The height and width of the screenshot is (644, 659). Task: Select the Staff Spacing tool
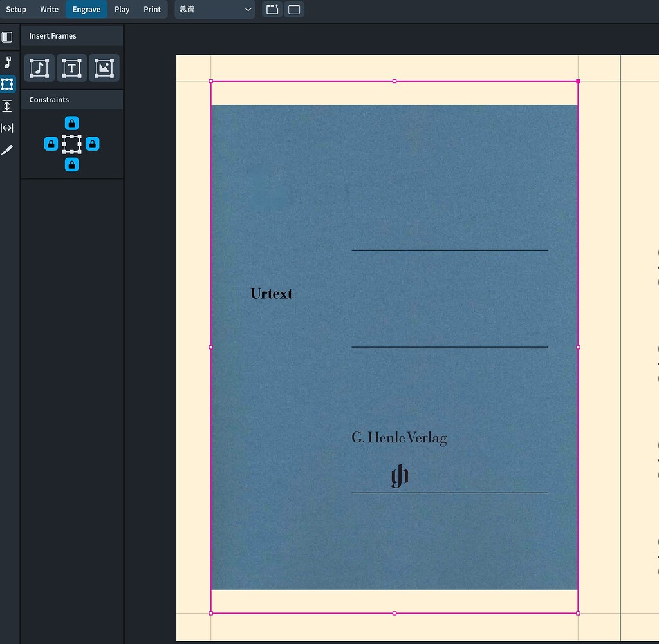click(8, 106)
